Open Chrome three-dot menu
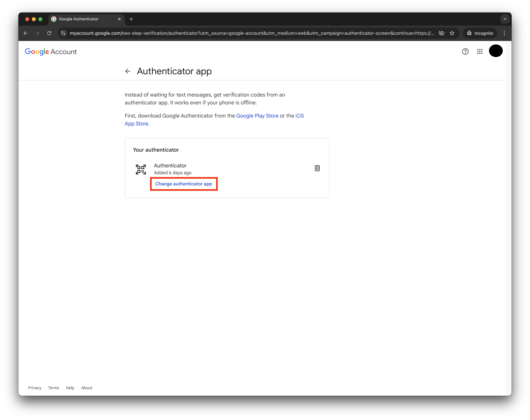Viewport: 530px width, 420px height. coord(504,33)
